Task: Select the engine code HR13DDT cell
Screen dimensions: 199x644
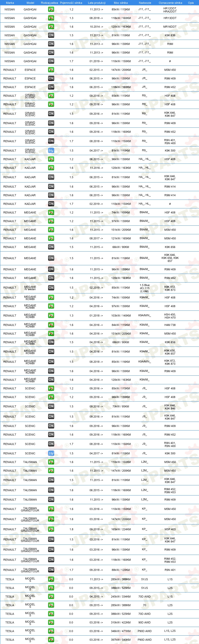Action: pos(170,18)
